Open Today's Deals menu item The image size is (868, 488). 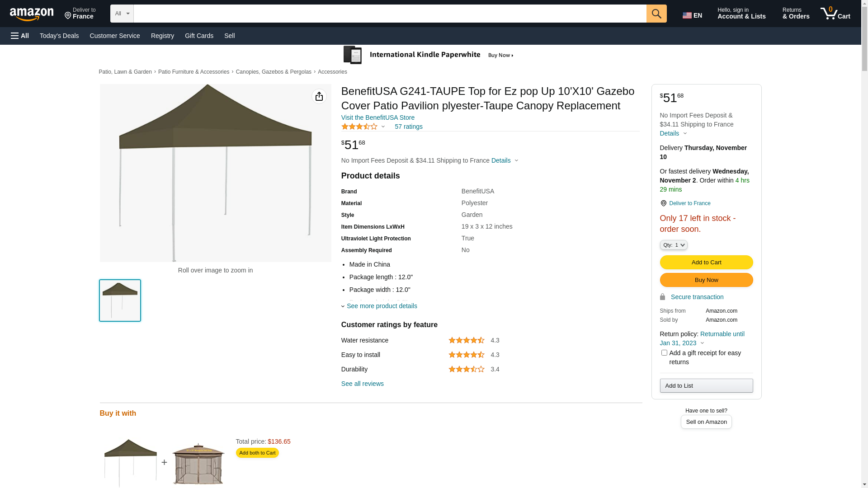pyautogui.click(x=59, y=36)
